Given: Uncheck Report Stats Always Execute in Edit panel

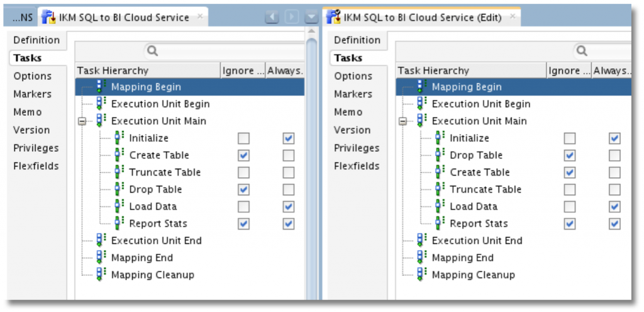Looking at the screenshot, I should click(x=614, y=223).
